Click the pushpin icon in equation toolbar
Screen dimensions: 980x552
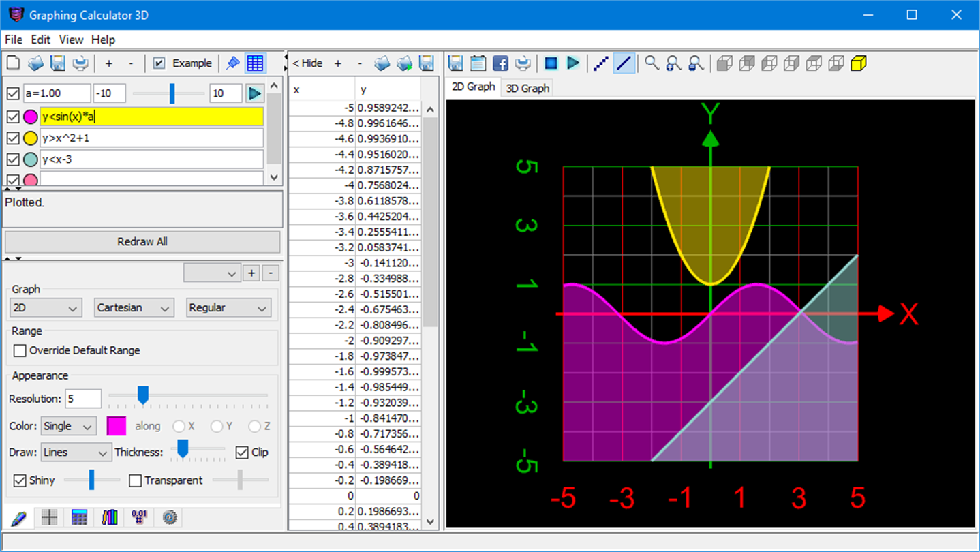point(233,63)
